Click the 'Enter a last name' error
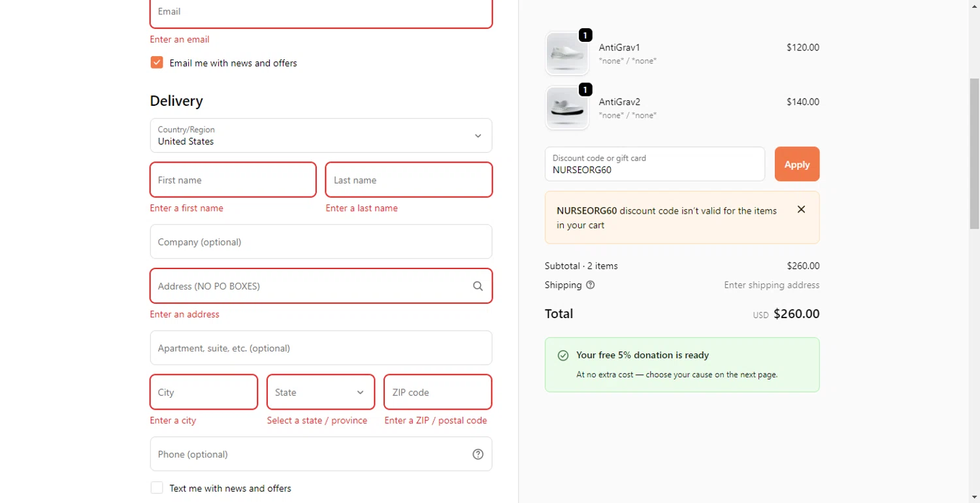The height and width of the screenshot is (503, 980). (362, 208)
